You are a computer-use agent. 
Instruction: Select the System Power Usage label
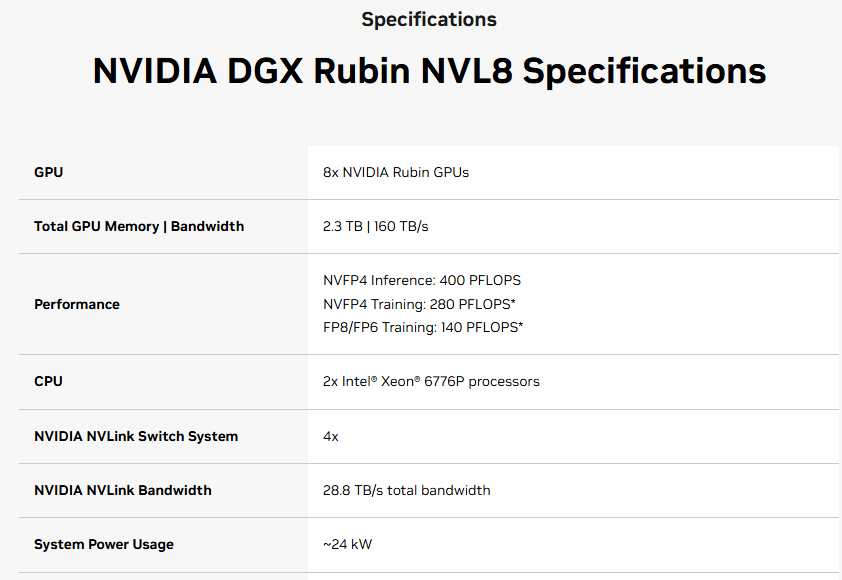point(104,544)
